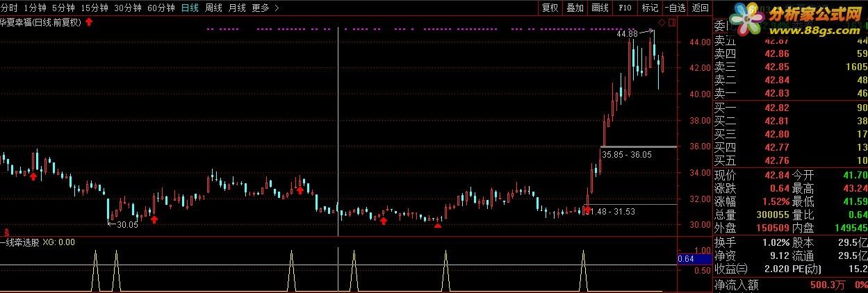Click the 卖三 ask price 42.85
Screen dimensions: 868x293
click(776, 67)
